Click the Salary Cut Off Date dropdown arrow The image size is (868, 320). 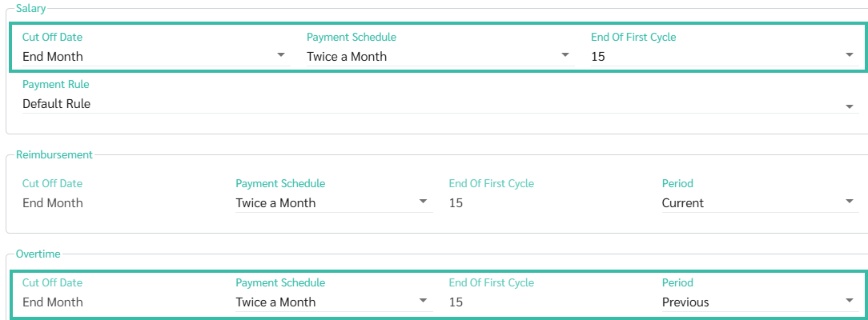pyautogui.click(x=280, y=55)
